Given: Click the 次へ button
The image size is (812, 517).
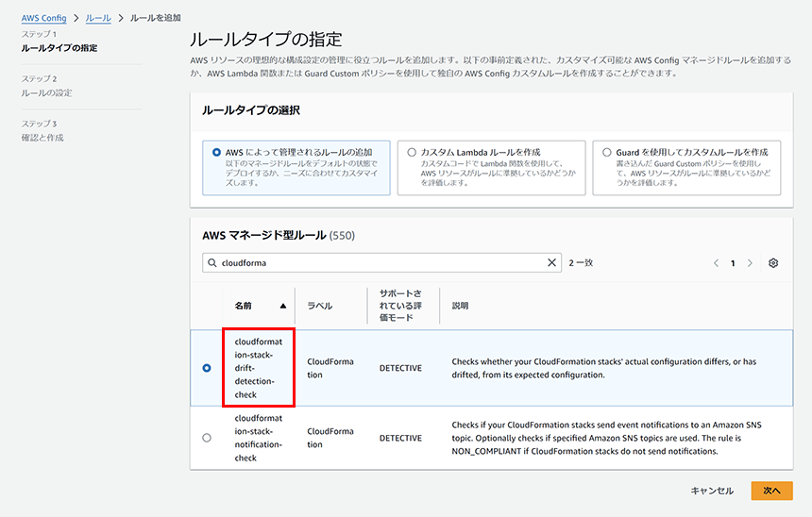Looking at the screenshot, I should point(771,491).
